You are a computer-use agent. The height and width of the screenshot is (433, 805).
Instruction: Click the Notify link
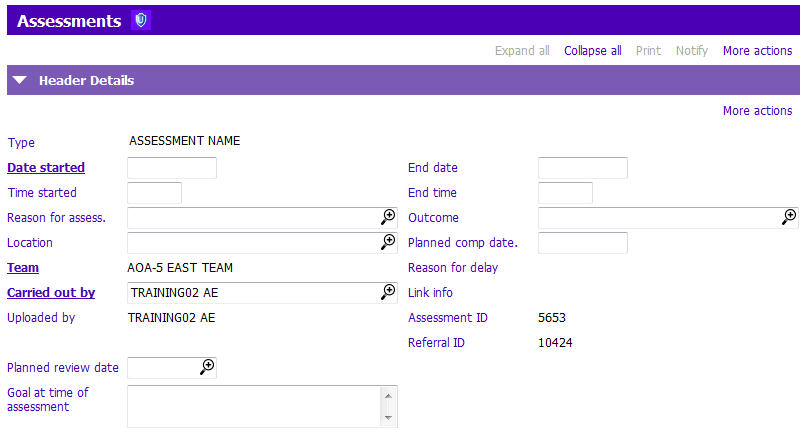click(692, 51)
